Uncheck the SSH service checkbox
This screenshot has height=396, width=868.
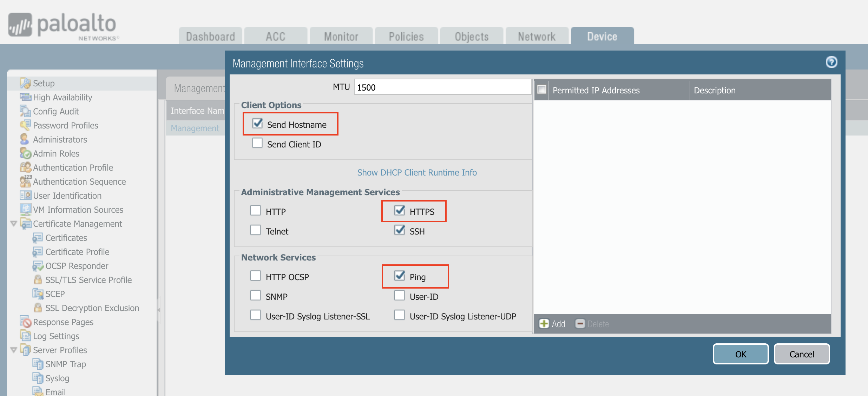[x=400, y=230]
